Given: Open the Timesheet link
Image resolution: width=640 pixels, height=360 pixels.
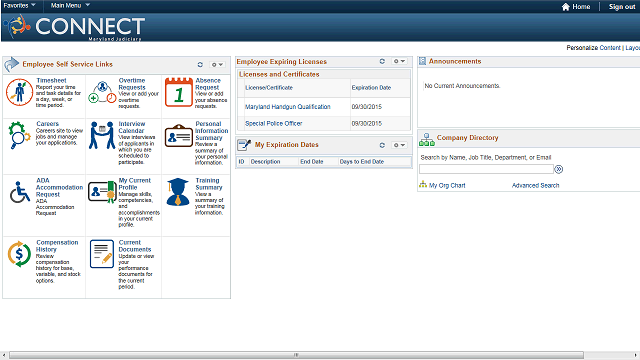Looking at the screenshot, I should click(51, 80).
